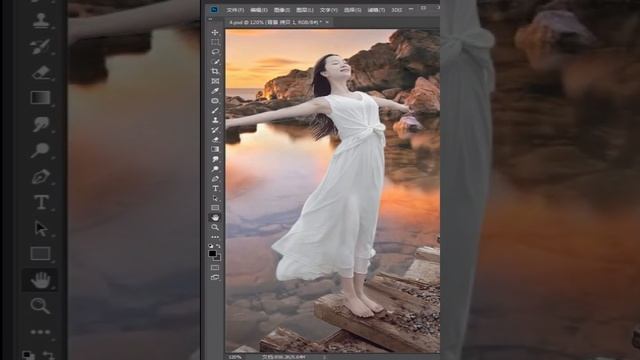Viewport: 640px width, 360px height.
Task: Select the Eyedropper tool
Action: pyautogui.click(x=215, y=91)
